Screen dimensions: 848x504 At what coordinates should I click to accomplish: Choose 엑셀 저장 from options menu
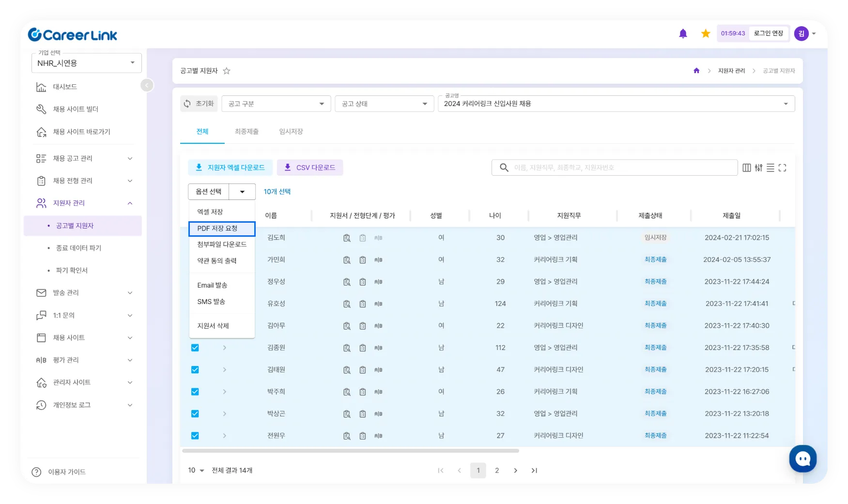pos(222,212)
